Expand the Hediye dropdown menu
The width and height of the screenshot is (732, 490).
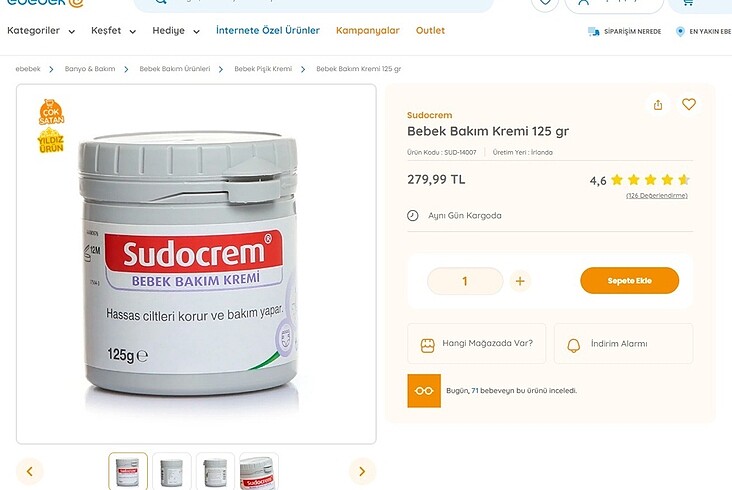176,31
